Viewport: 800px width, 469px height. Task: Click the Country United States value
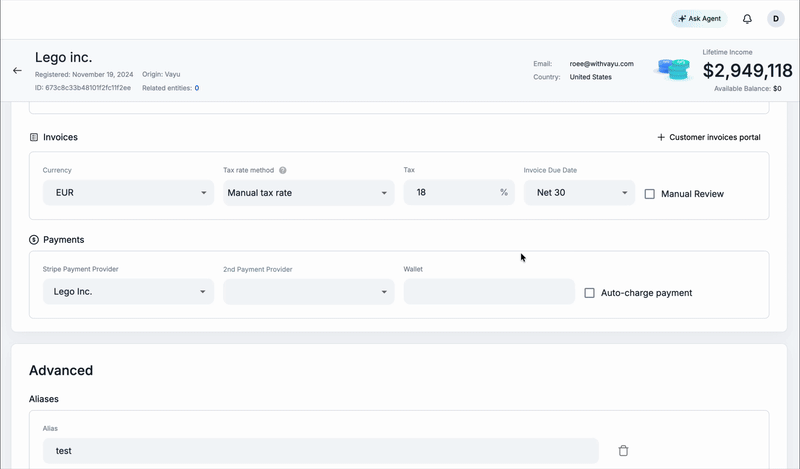tap(590, 77)
